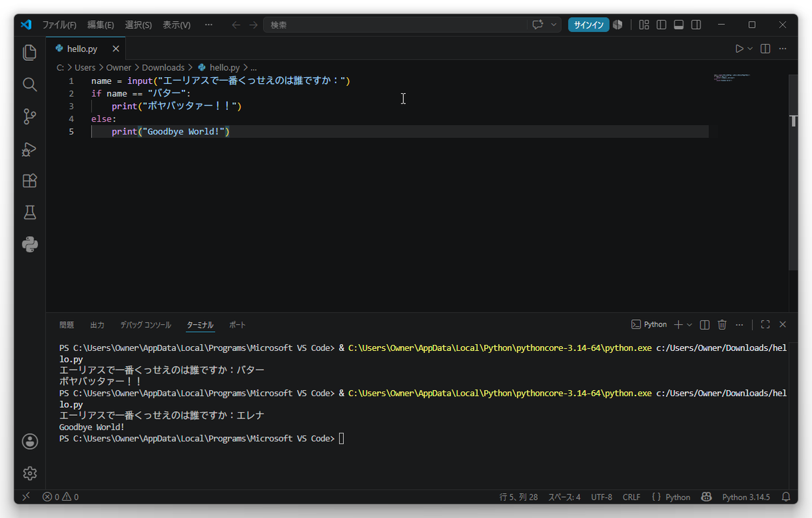Select the ターミナル panel tab

pos(200,325)
